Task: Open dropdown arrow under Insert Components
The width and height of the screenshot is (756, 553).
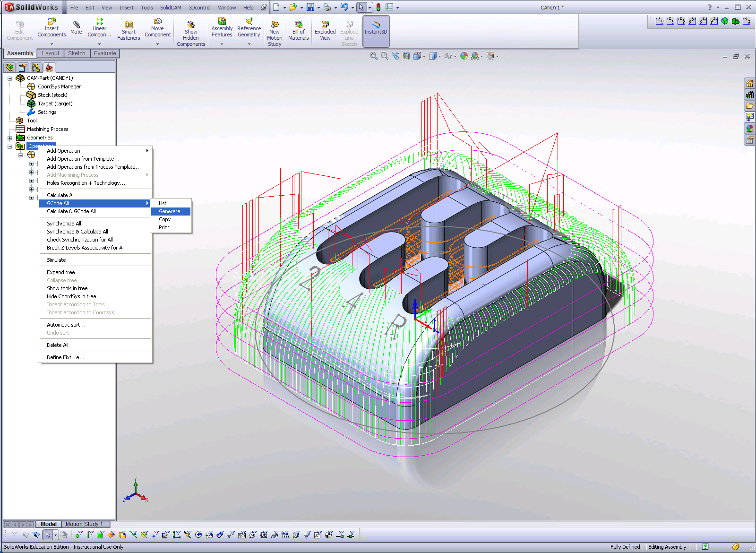Action: pyautogui.click(x=52, y=44)
